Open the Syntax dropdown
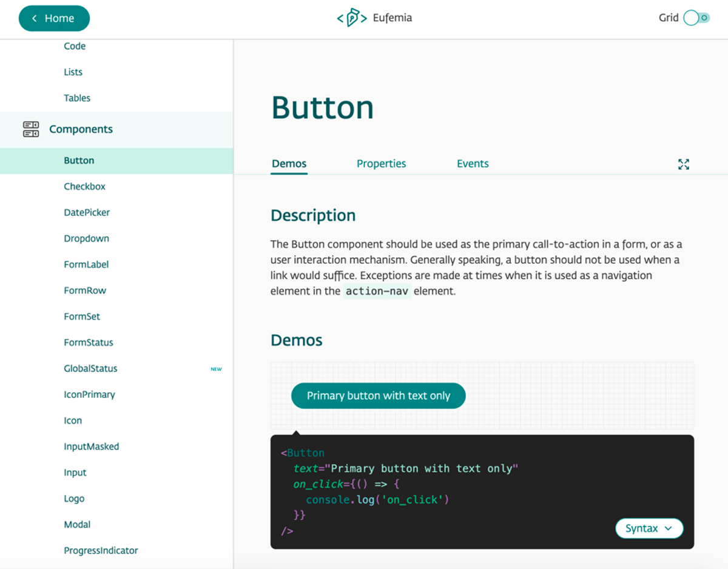The height and width of the screenshot is (569, 728). tap(649, 528)
